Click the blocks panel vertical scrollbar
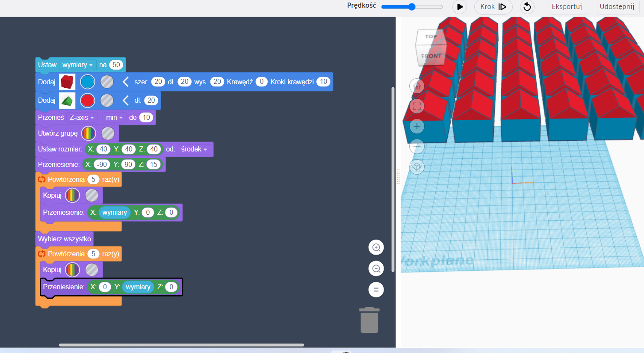644x353 pixels. click(x=393, y=180)
